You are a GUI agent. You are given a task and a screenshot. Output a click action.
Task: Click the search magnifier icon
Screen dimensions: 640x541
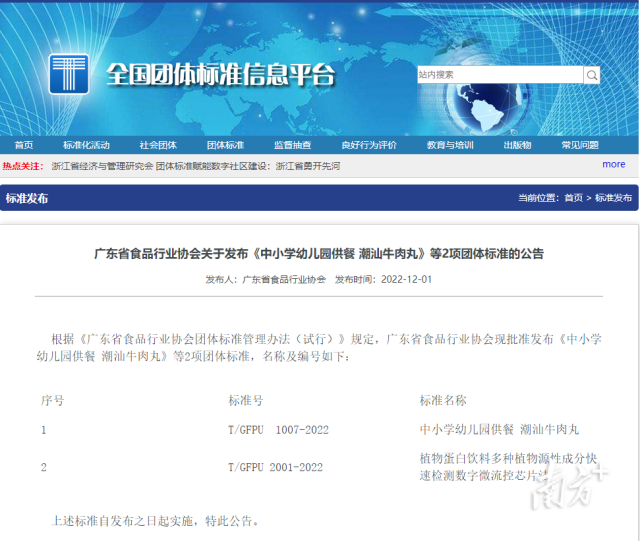tap(592, 75)
